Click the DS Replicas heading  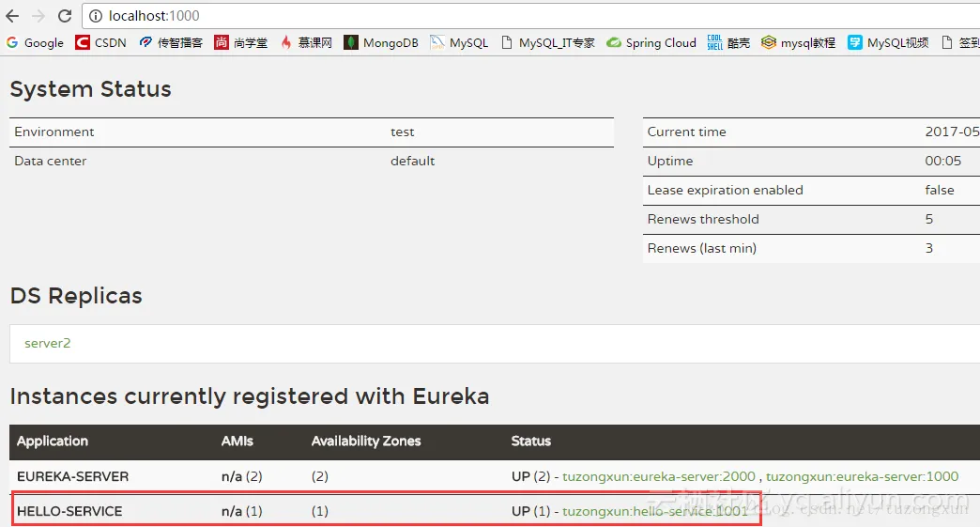(x=76, y=296)
